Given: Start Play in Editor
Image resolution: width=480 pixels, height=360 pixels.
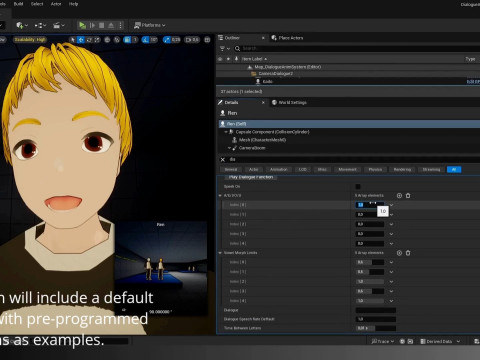Looking at the screenshot, I should pos(82,25).
